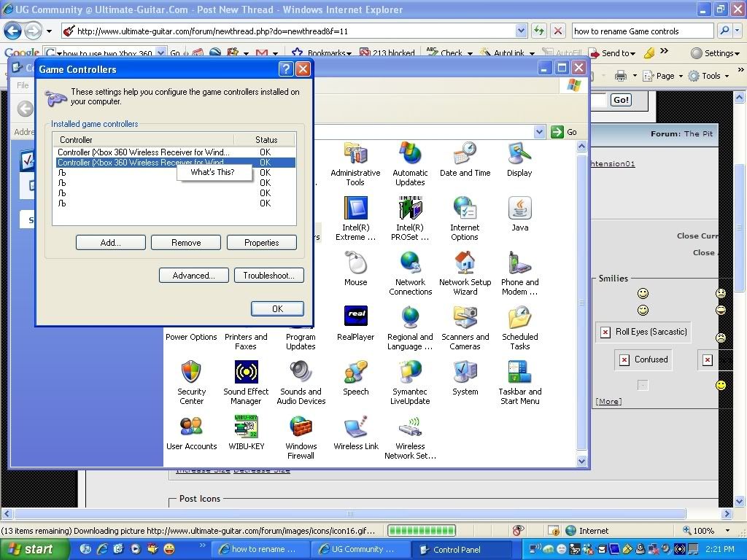
Task: Open Security Center icon
Action: click(x=192, y=382)
